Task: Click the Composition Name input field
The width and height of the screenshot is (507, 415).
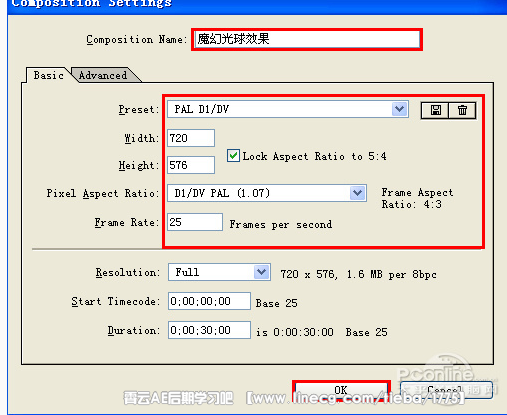Action: (307, 39)
